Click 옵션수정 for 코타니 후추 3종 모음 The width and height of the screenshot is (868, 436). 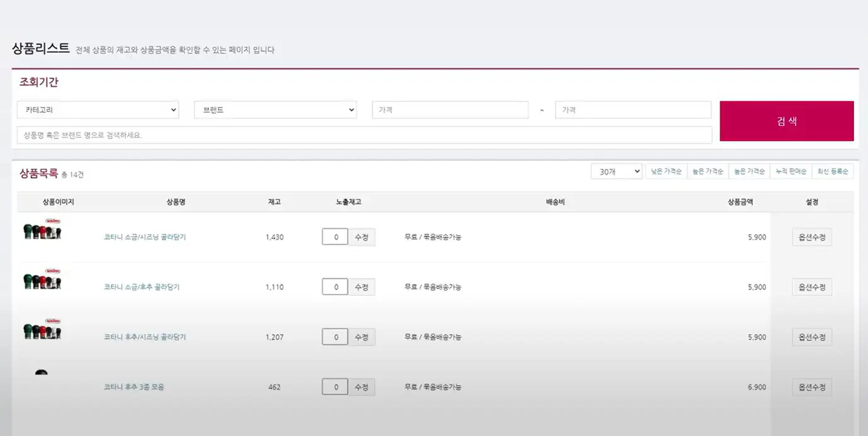pyautogui.click(x=811, y=387)
